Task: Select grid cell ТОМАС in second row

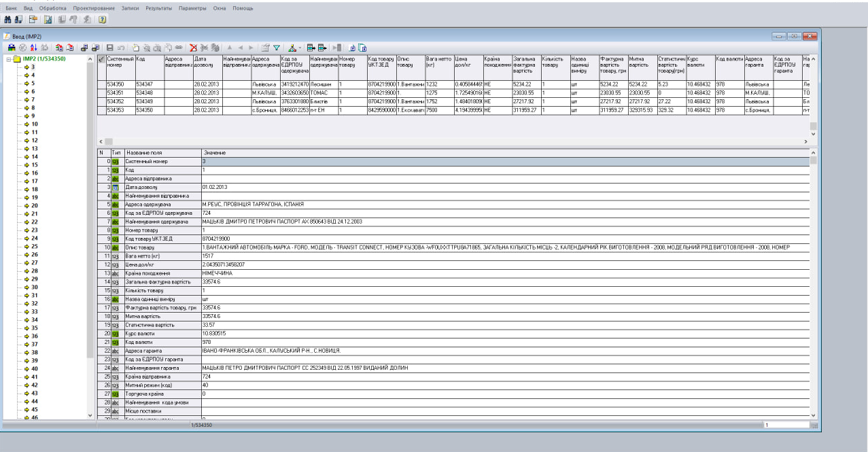Action: pos(323,92)
